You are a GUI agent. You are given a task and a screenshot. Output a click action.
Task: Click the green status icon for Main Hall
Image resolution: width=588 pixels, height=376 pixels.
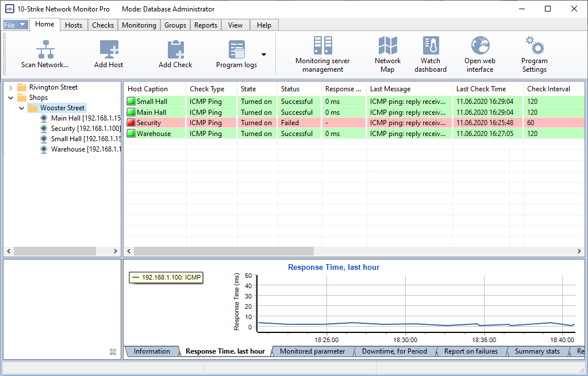point(131,113)
